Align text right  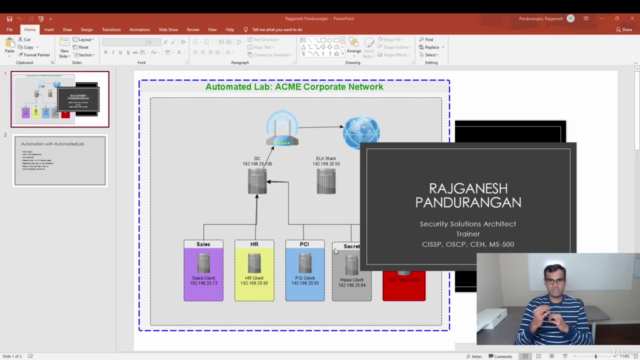(x=210, y=52)
